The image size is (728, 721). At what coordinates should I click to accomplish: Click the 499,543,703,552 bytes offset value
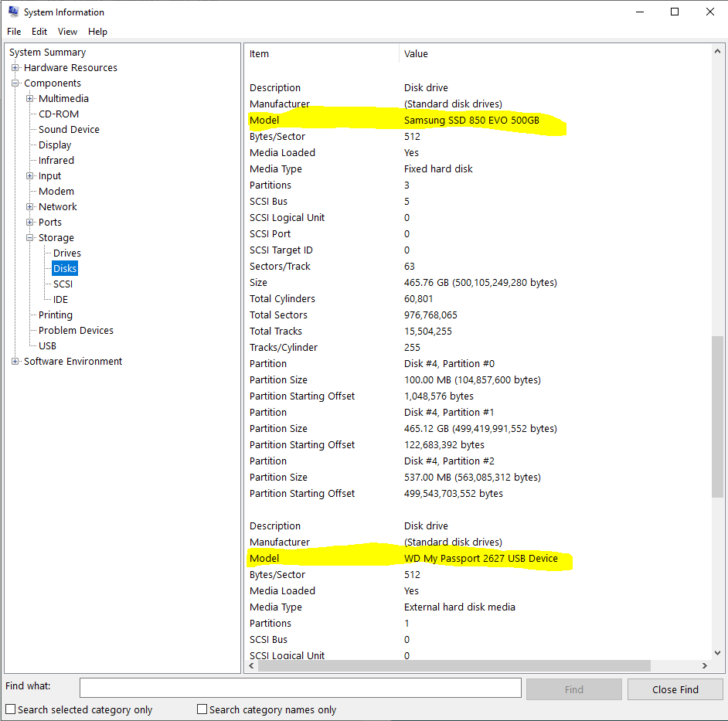coord(453,494)
